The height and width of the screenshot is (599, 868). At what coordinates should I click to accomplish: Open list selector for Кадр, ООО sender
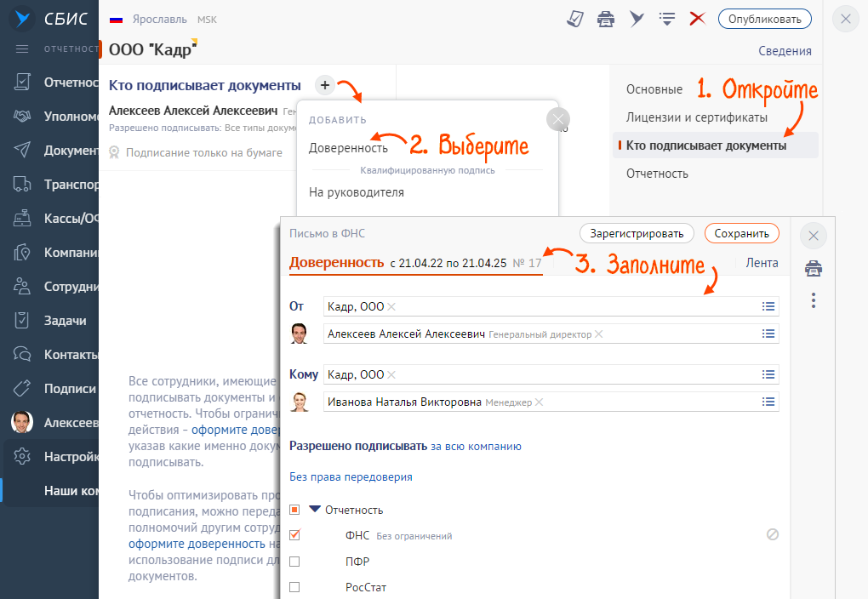[768, 306]
